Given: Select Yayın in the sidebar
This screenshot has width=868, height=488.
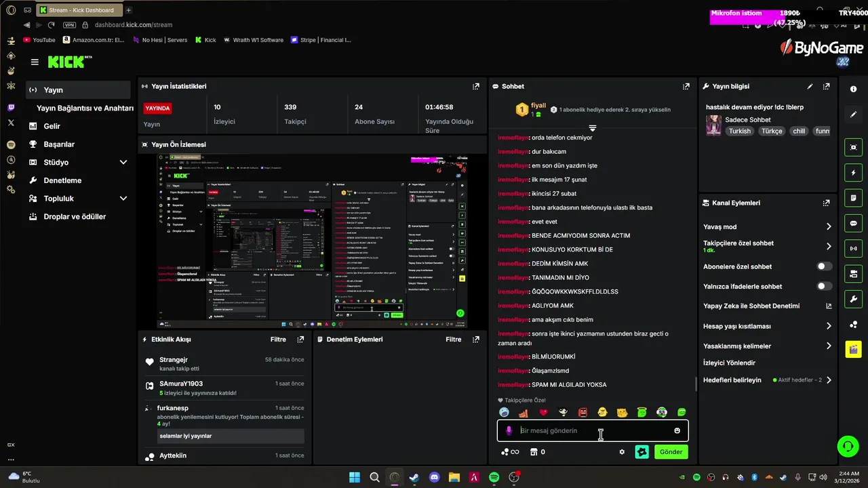Looking at the screenshot, I should click(x=78, y=90).
